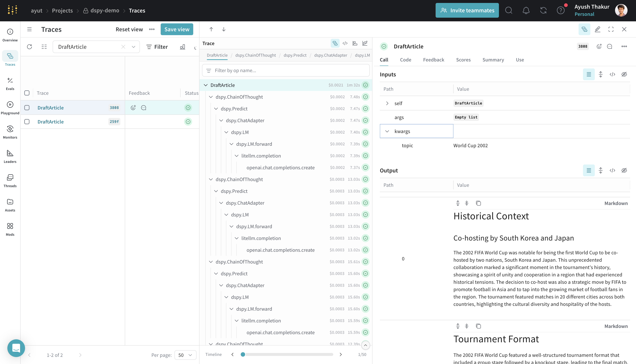Open the Playground sidebar section
This screenshot has height=364, width=636.
pyautogui.click(x=10, y=108)
